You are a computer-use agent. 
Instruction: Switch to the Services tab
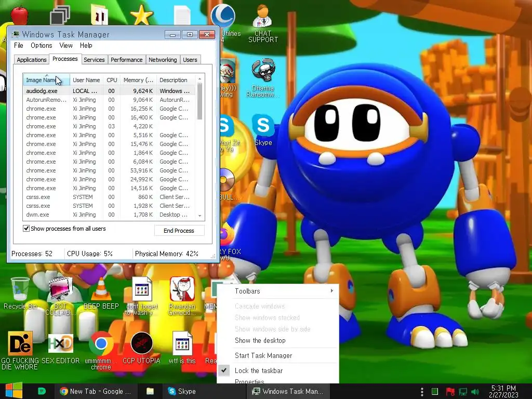click(94, 60)
